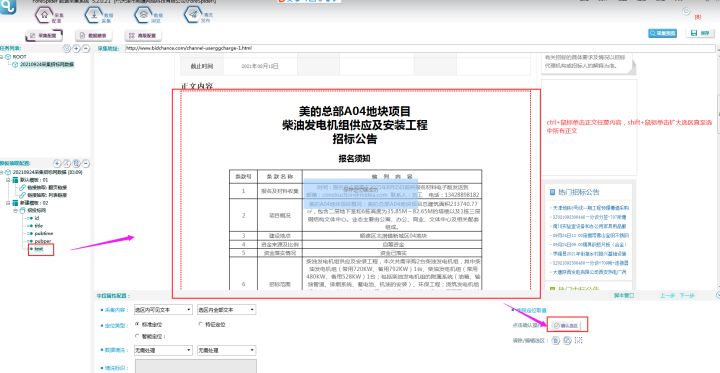This screenshot has height=373, width=720.
Task: Add a template with the template panel plus icon
Action: tap(57, 164)
